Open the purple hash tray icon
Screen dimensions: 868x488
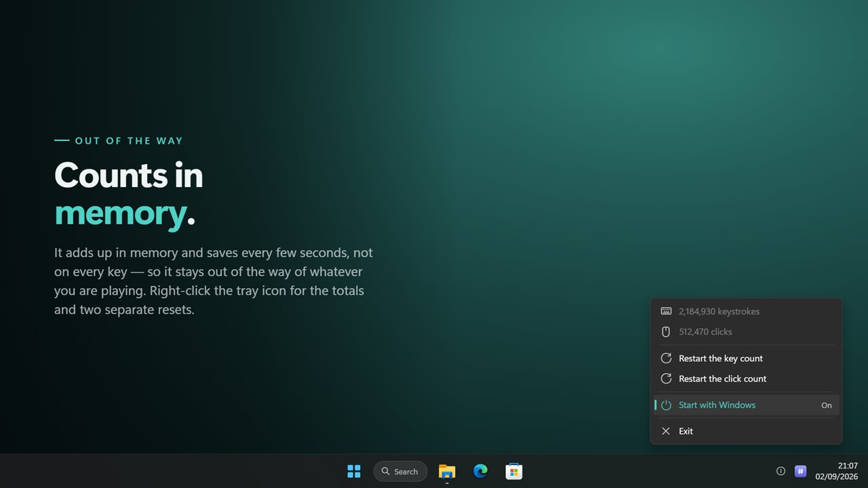tap(800, 471)
